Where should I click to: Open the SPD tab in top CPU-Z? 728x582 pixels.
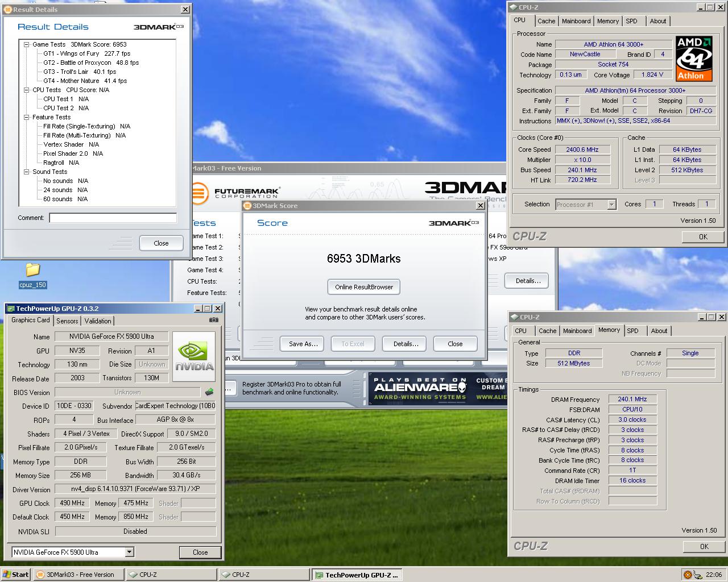[631, 21]
